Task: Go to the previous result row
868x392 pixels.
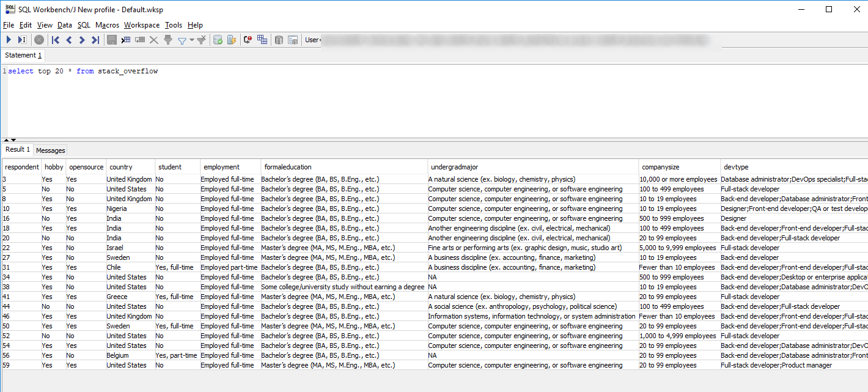Action: 68,40
